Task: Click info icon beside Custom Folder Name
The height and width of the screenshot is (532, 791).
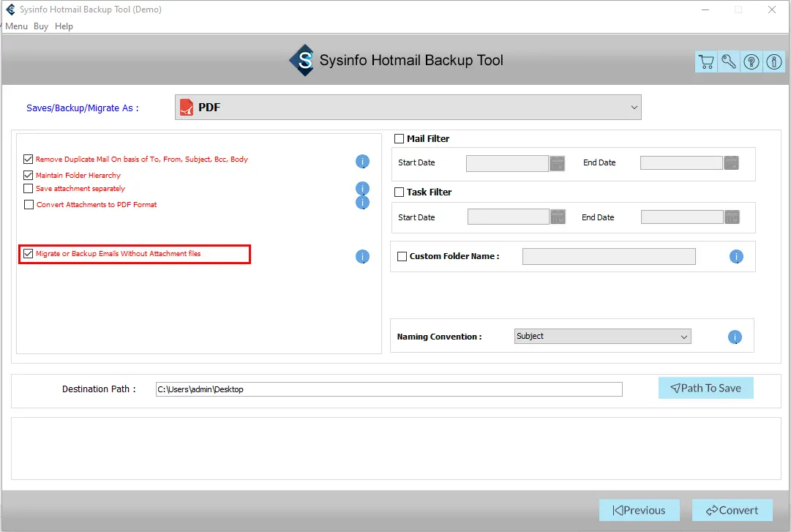Action: click(x=736, y=257)
